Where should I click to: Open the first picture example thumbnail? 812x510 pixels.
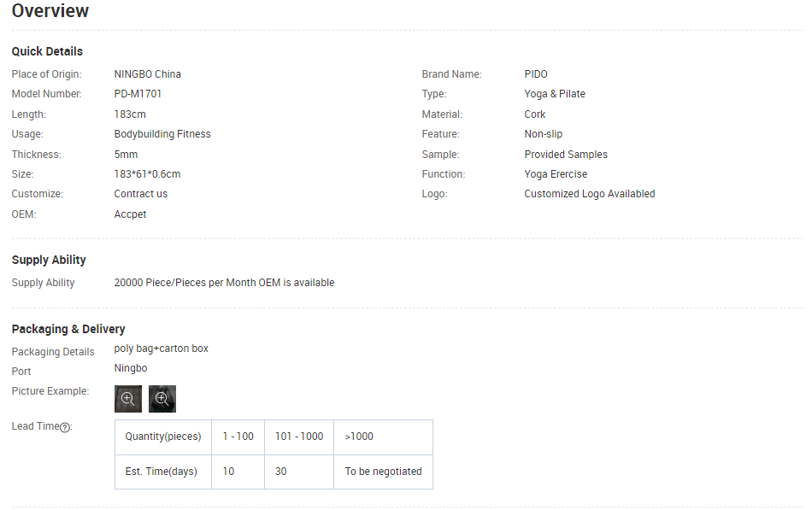click(x=128, y=399)
